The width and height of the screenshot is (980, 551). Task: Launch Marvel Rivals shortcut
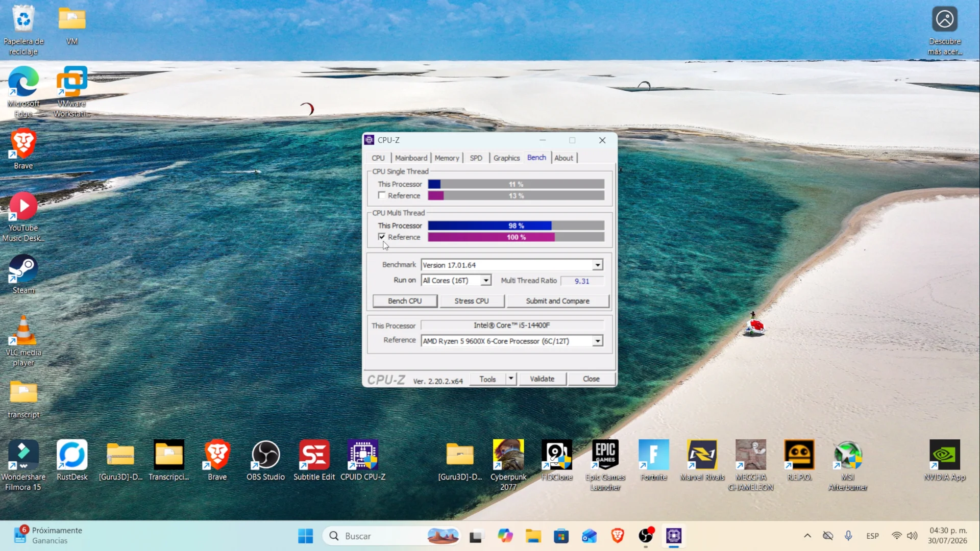[x=702, y=460]
